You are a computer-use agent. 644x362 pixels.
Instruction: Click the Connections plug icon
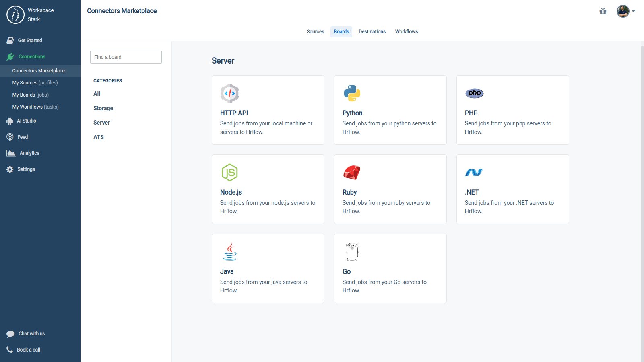click(10, 57)
